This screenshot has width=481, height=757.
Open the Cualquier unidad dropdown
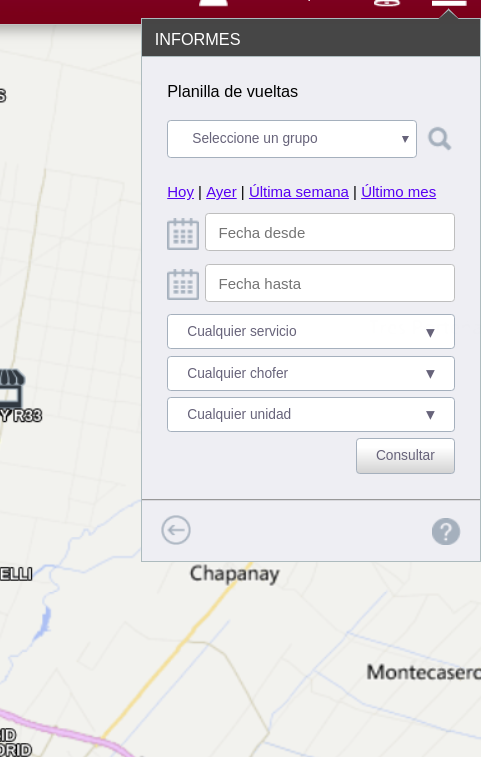point(311,414)
